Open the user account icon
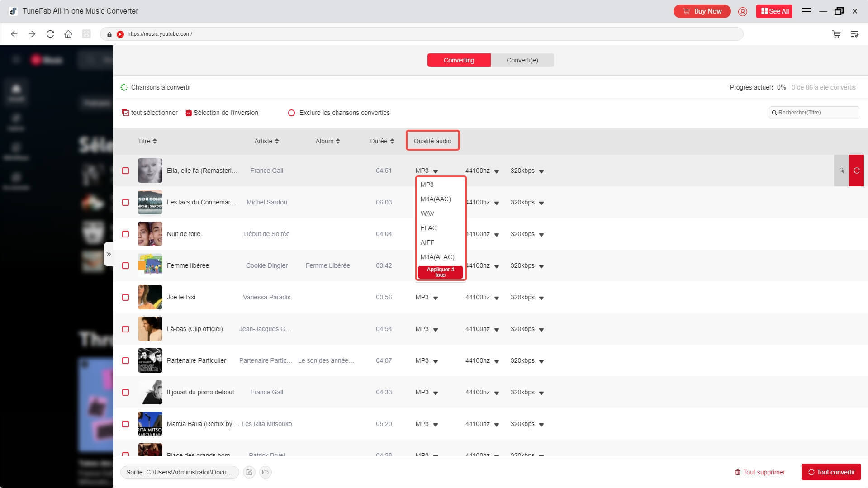Screen dimensions: 868x488 point(743,11)
